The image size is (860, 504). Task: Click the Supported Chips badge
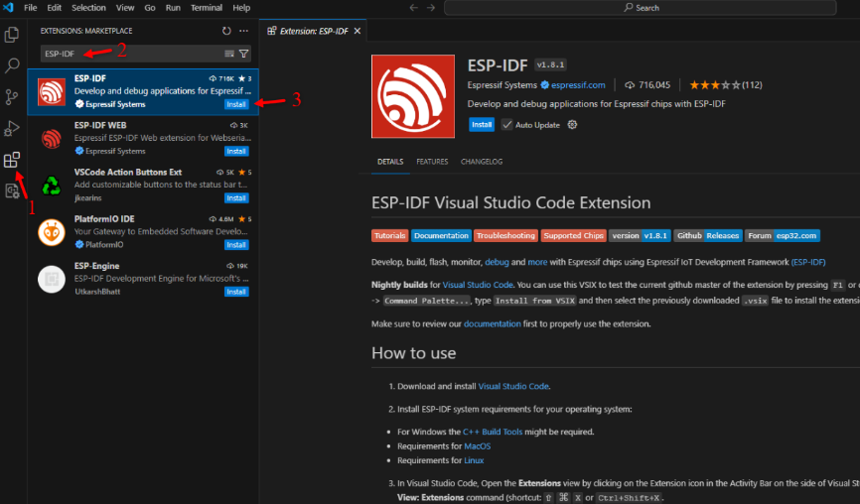pos(573,235)
